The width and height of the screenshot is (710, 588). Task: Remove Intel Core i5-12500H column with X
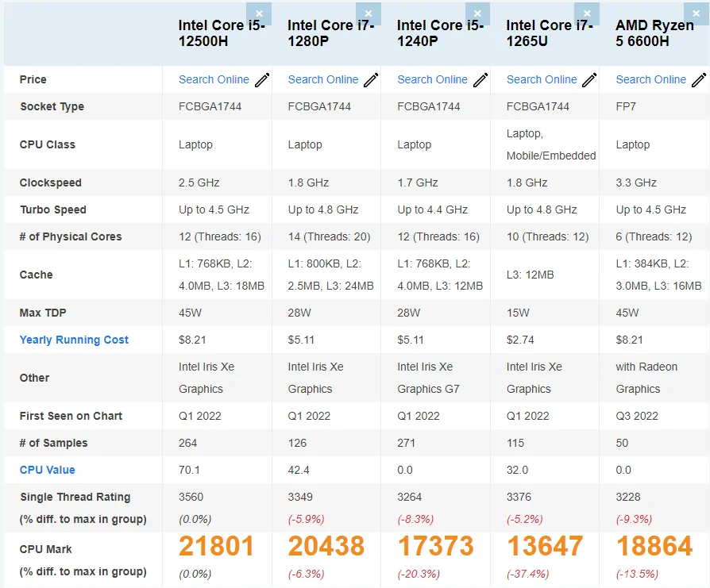[x=259, y=13]
